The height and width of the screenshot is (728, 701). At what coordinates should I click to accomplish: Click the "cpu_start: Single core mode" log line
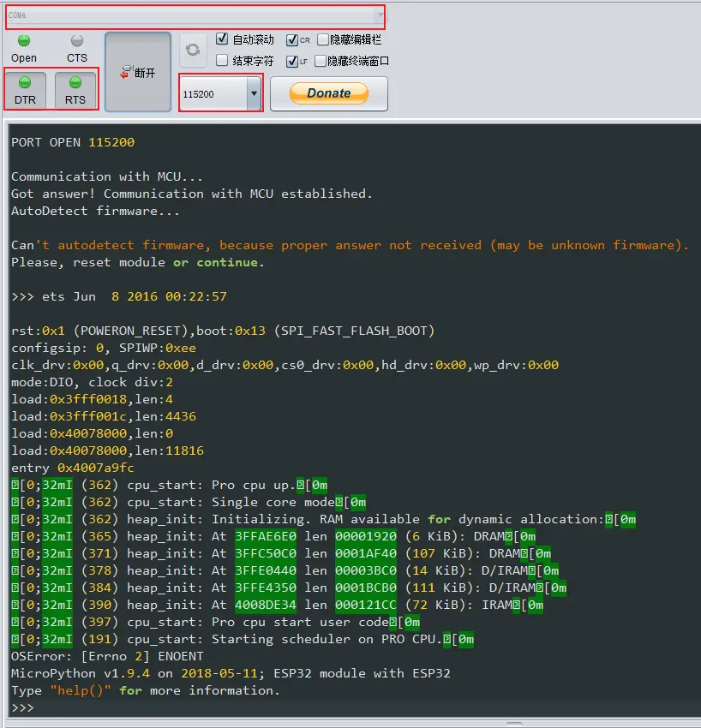click(x=189, y=503)
